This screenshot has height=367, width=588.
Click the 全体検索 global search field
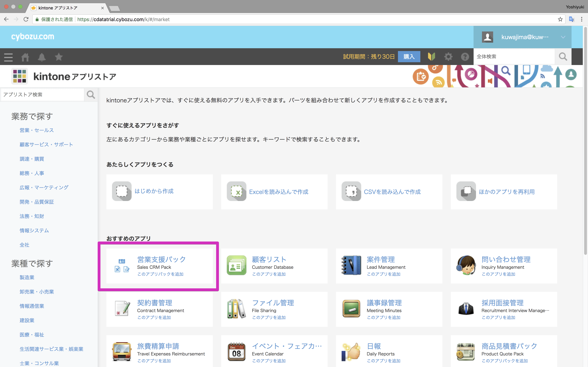click(514, 57)
